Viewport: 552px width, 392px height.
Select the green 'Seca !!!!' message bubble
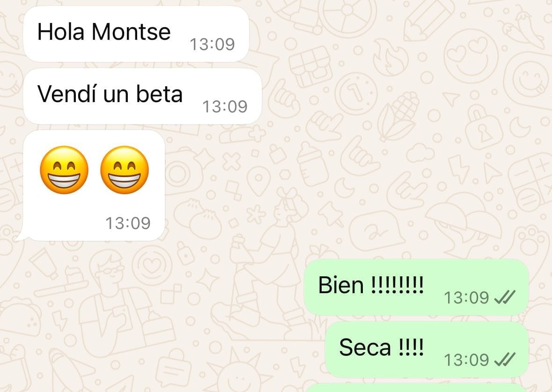(x=427, y=349)
